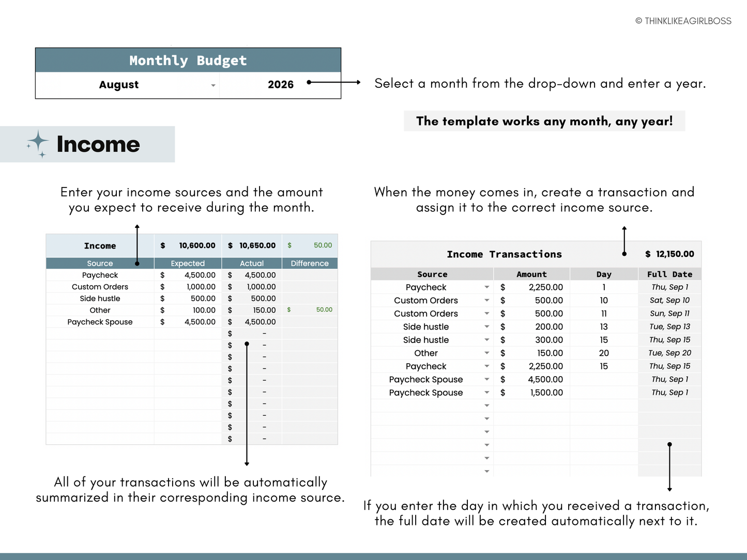Click the Full Date column header
The width and height of the screenshot is (747, 560).
[669, 274]
